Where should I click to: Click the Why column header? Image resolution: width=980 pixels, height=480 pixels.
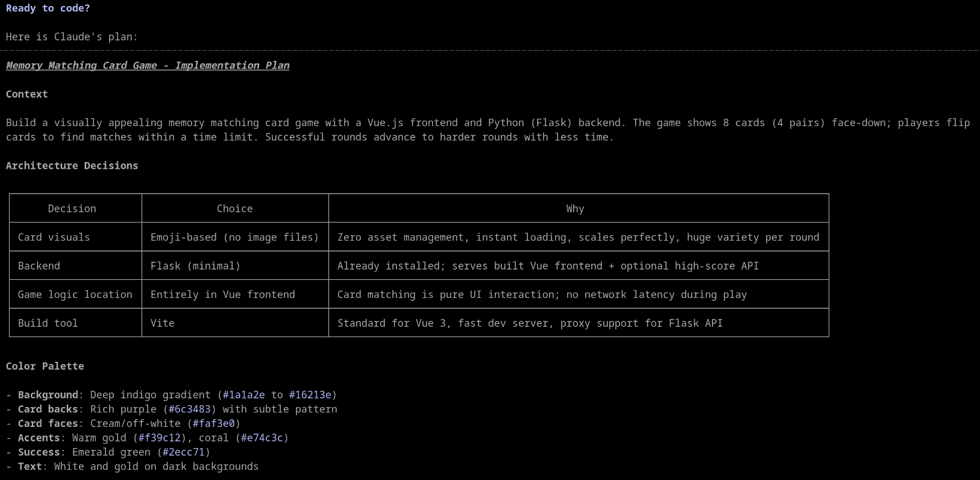tap(574, 209)
